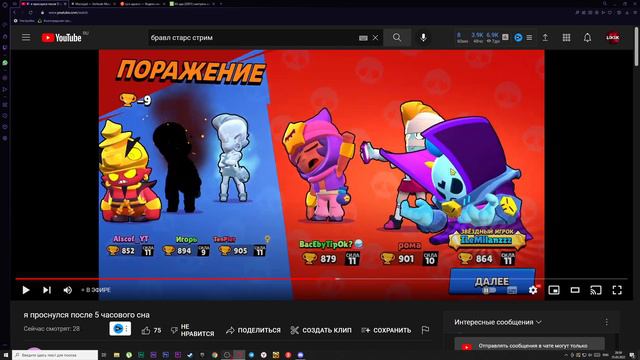Report the video with the flag icon
The image size is (640, 360).
coord(425,329)
